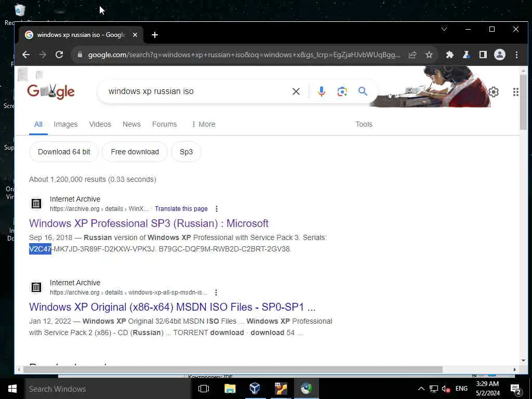Open search Tools options
The image size is (532, 399).
[x=364, y=124]
